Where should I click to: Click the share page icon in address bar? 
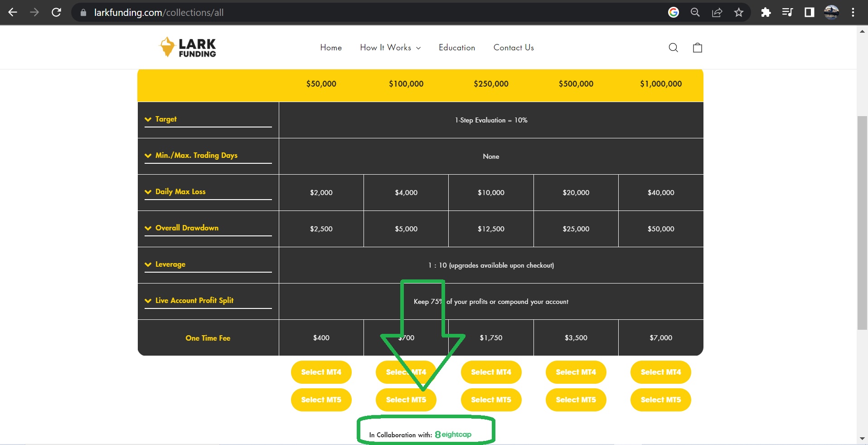click(717, 12)
